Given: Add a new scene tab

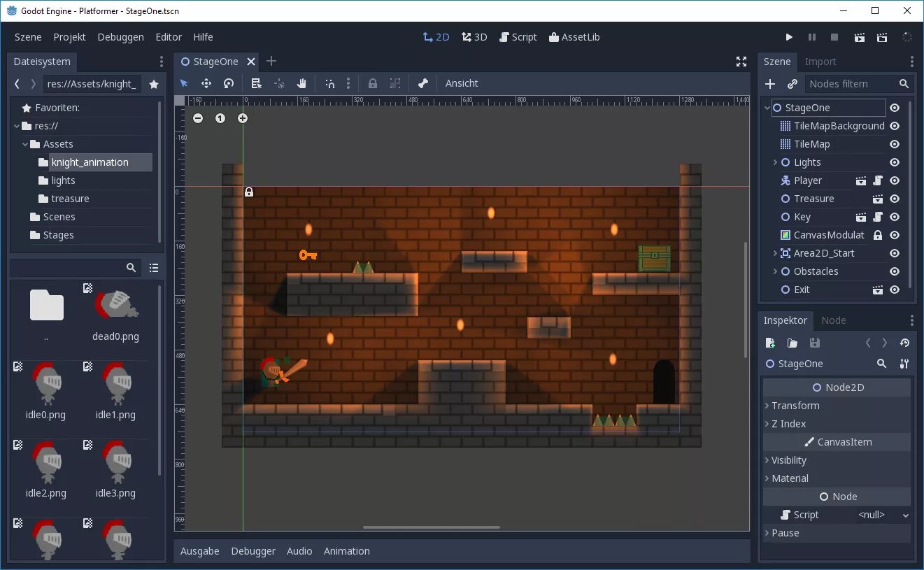Looking at the screenshot, I should (x=271, y=62).
